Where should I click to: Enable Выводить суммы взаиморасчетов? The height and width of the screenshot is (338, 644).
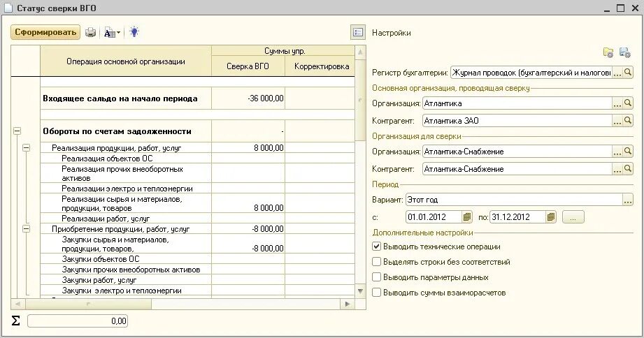376,293
